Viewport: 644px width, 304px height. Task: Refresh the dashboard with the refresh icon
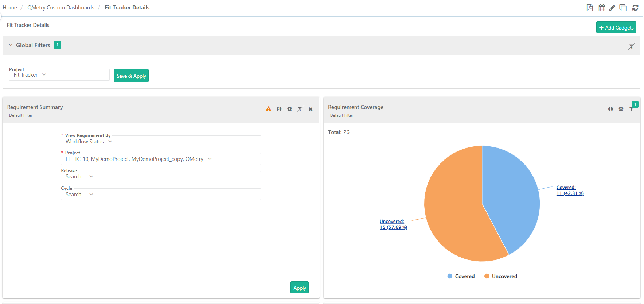point(635,8)
